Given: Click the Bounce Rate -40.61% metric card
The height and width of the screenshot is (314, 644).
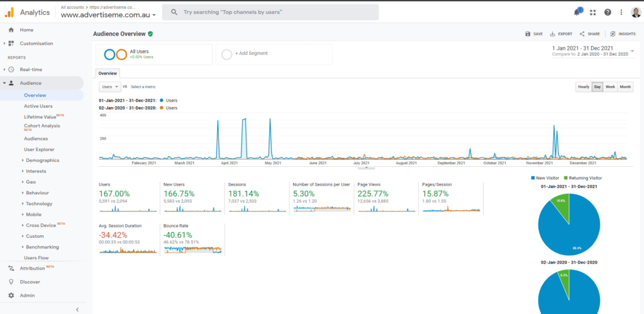Looking at the screenshot, I should (x=192, y=240).
